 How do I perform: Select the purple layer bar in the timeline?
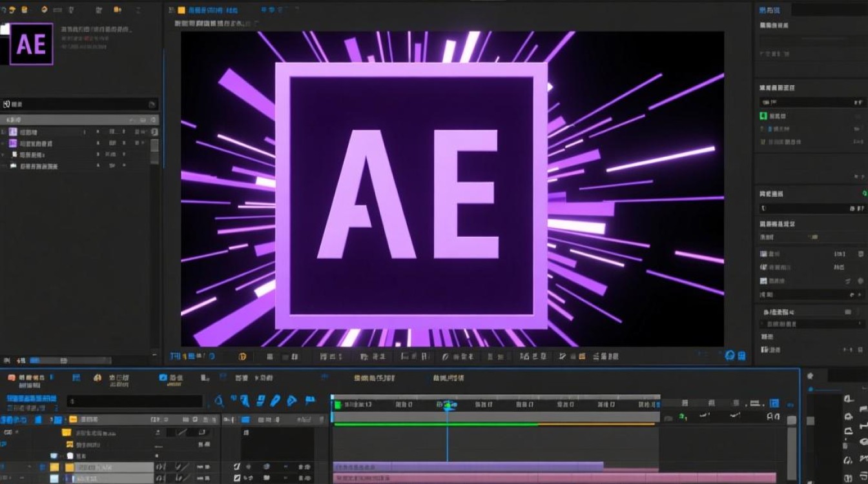(468, 466)
